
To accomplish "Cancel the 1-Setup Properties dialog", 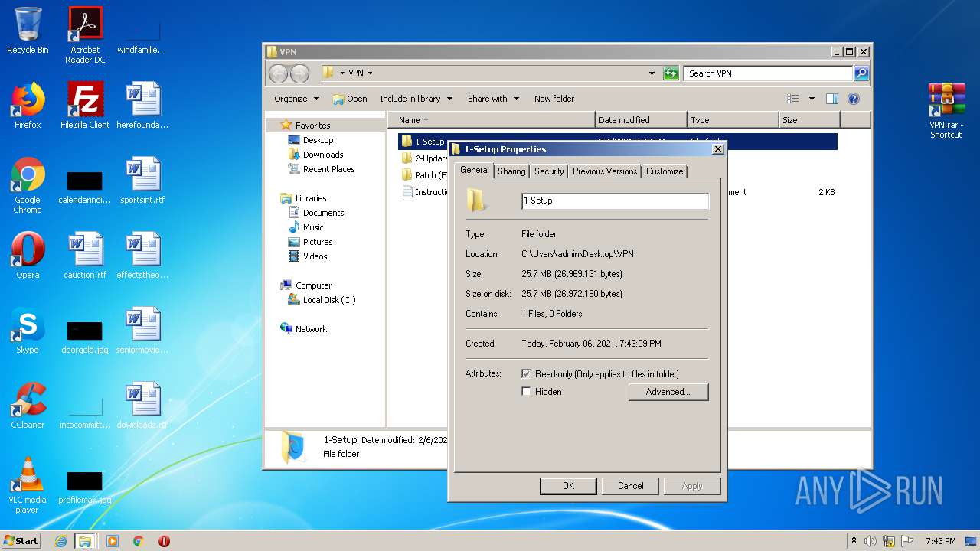I will point(631,486).
